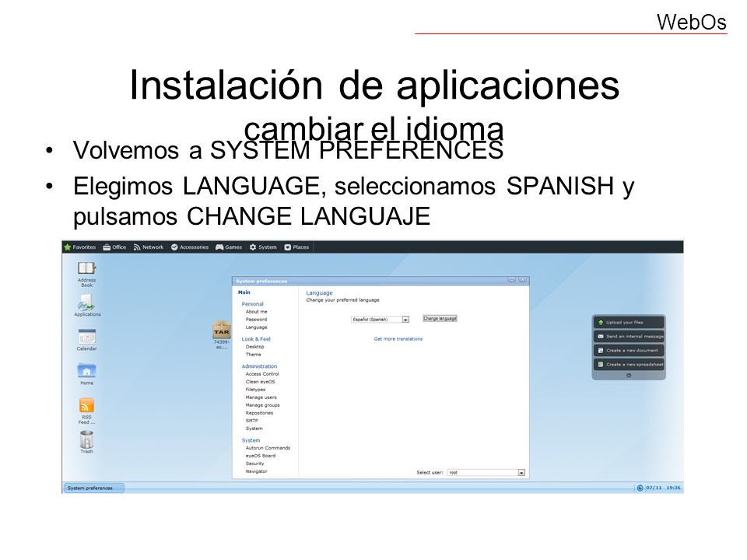Select Navigator in sidebar

[256, 471]
